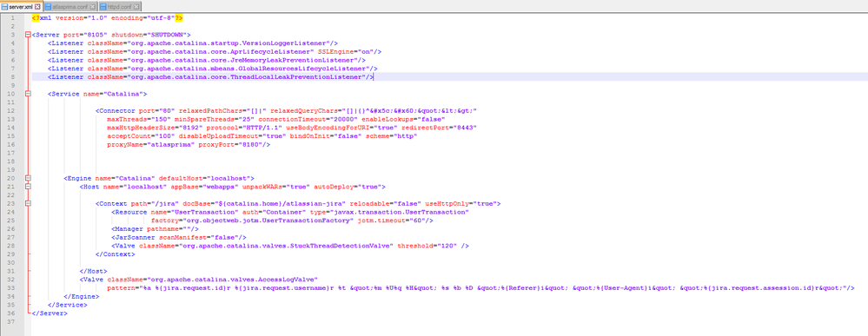Collapse the Server element fold on line 3

(x=28, y=35)
